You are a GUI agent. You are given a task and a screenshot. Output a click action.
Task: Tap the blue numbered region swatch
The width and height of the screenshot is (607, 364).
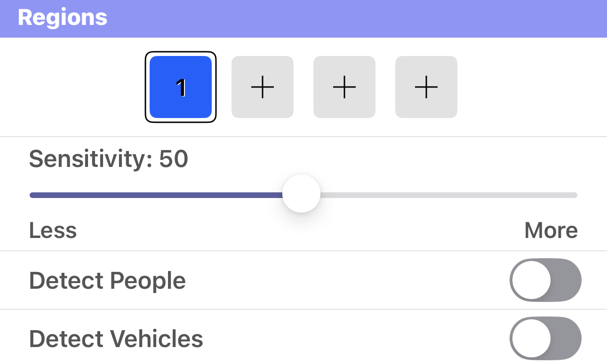point(181,87)
